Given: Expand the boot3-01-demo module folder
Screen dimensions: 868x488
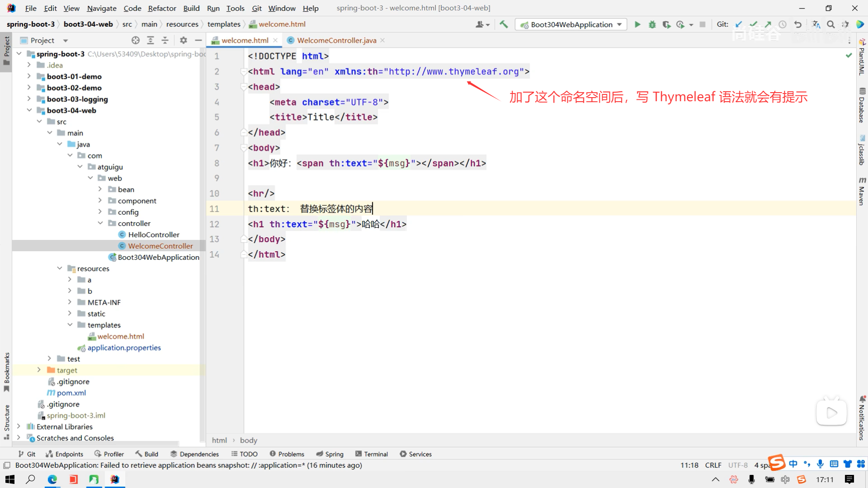Looking at the screenshot, I should pos(29,76).
